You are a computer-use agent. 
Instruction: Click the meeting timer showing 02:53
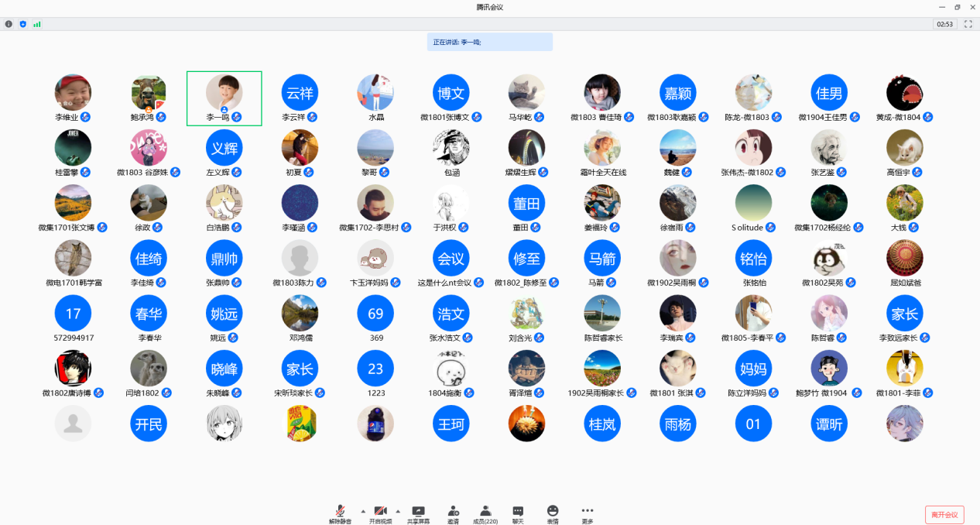944,24
